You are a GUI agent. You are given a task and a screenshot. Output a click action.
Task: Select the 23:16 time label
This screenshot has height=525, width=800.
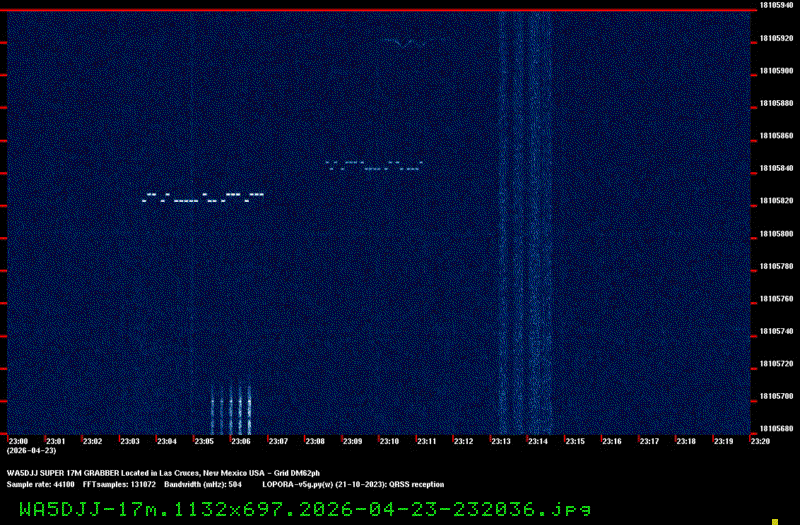point(612,441)
